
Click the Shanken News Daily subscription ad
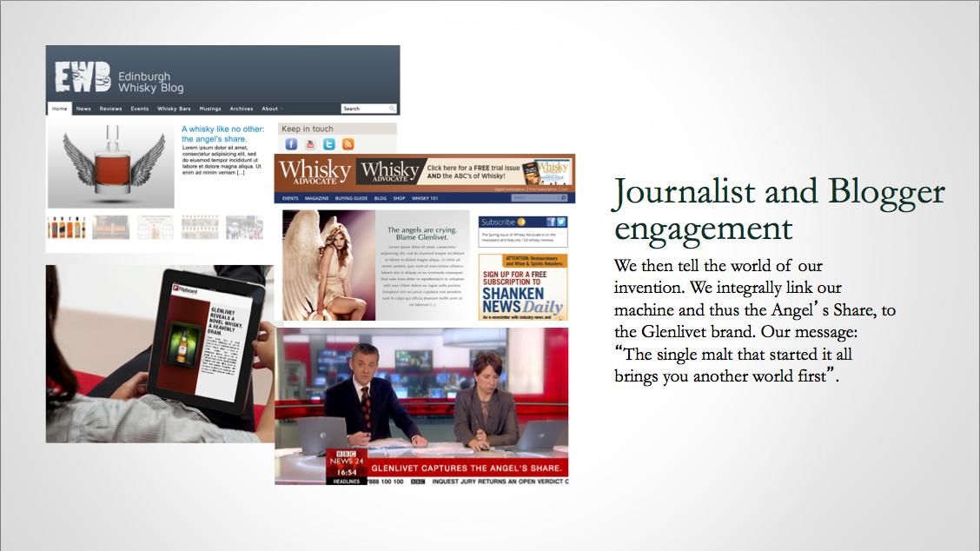[x=523, y=287]
